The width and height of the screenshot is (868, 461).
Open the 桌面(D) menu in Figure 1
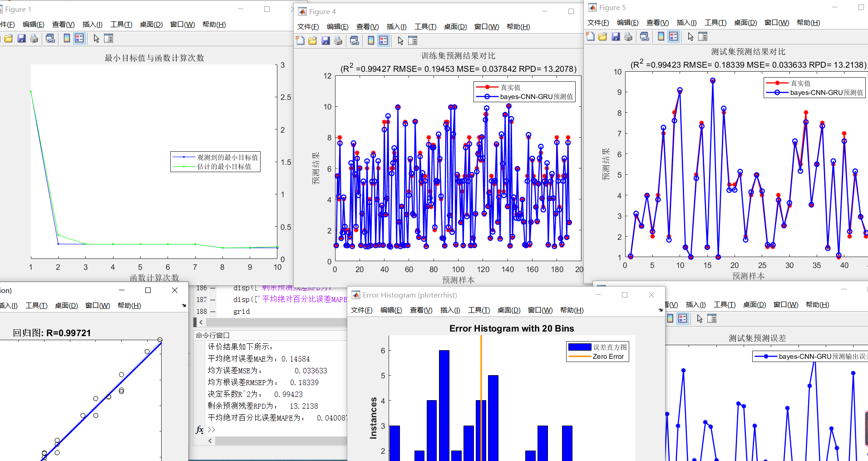point(152,25)
